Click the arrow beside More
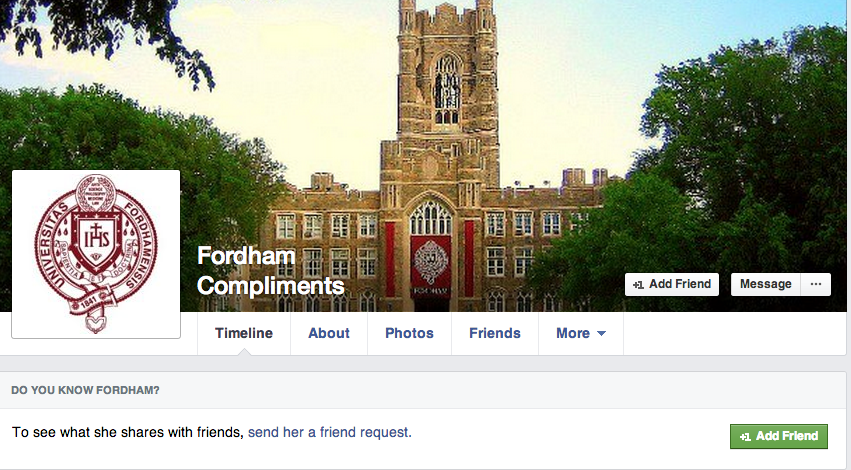 [x=602, y=334]
